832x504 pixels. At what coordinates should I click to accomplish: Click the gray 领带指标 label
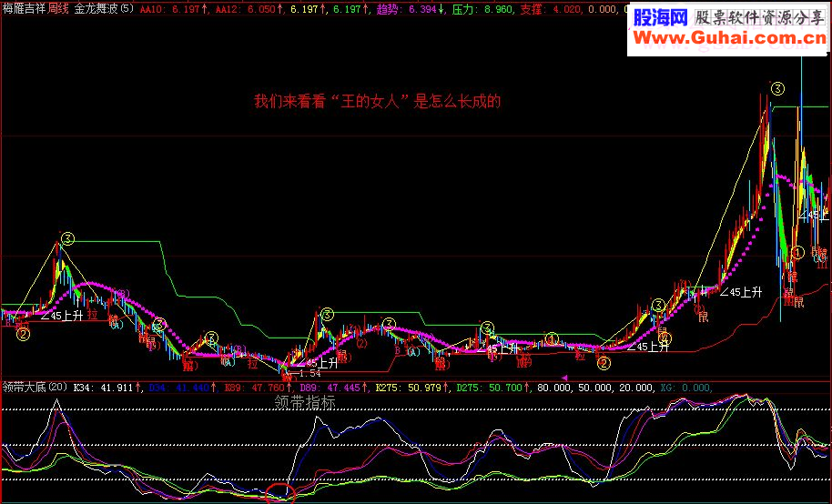pos(305,403)
